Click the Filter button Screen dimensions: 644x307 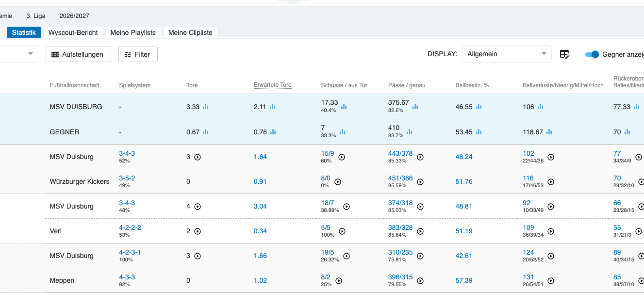click(x=138, y=54)
